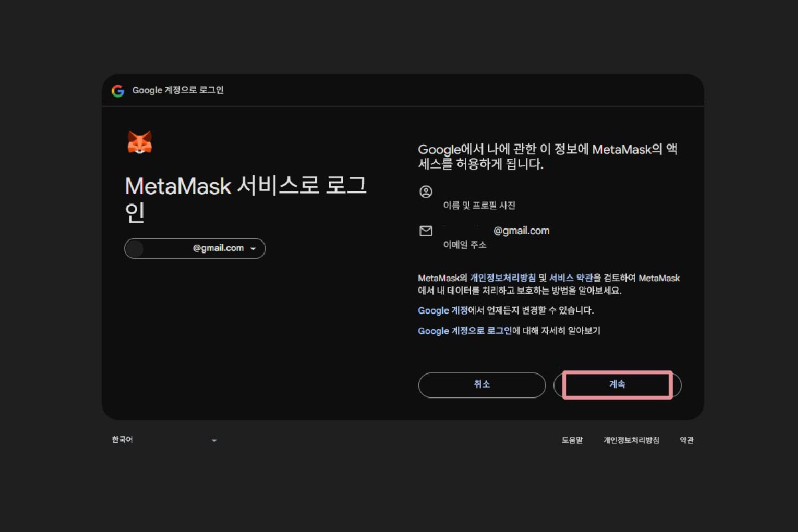Click the 이름 및 프로필 사진 label
The width and height of the screenshot is (798, 532).
click(479, 205)
